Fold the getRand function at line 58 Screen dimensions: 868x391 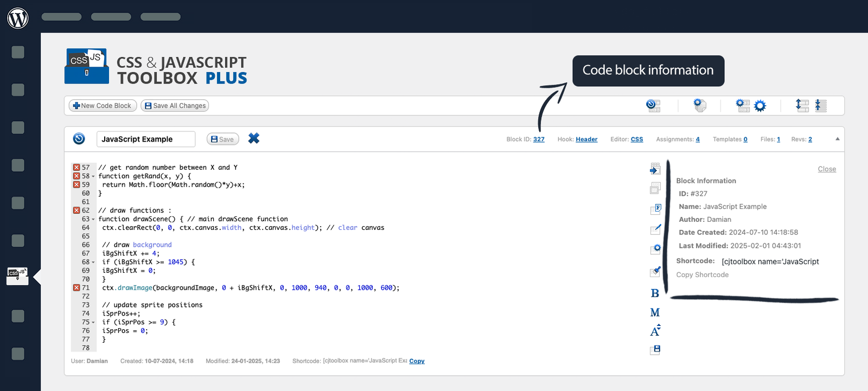pos(93,176)
